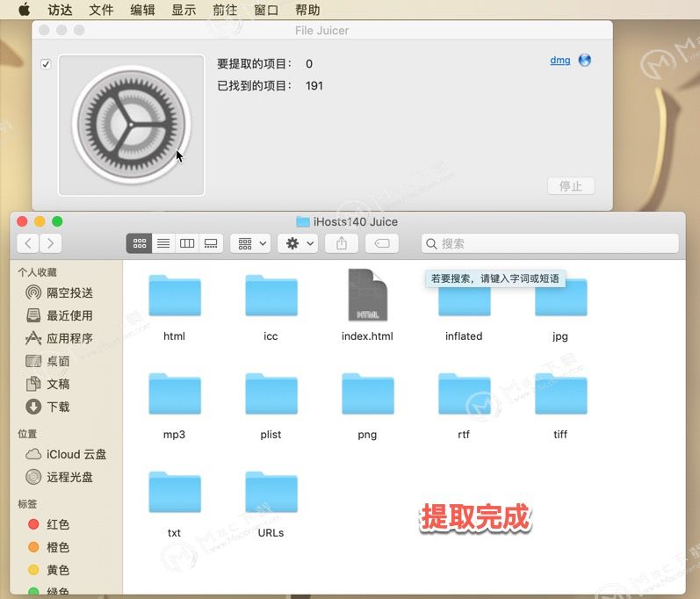Image resolution: width=700 pixels, height=599 pixels.
Task: Click the 要提取的项目 label
Action: pyautogui.click(x=255, y=64)
